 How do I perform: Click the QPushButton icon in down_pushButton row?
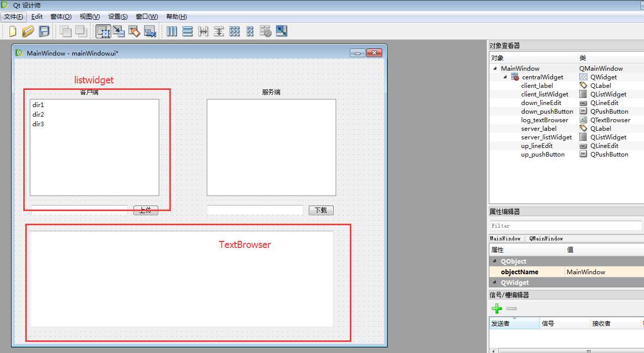pyautogui.click(x=583, y=112)
